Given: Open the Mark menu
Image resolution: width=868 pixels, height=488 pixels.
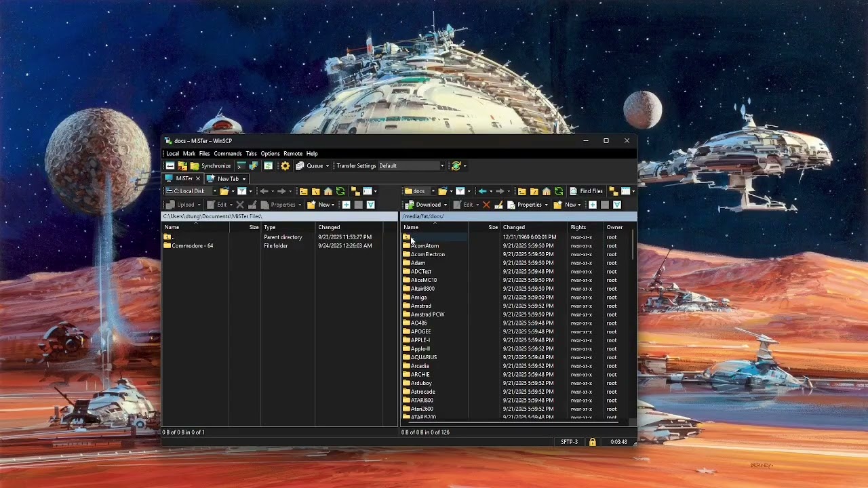Looking at the screenshot, I should tap(189, 154).
